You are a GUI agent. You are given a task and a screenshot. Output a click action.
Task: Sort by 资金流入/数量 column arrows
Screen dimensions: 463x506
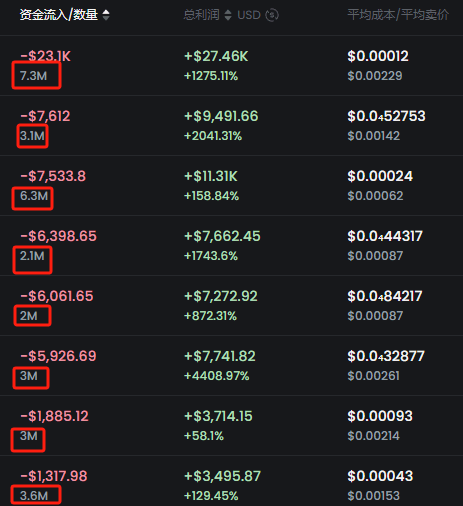click(106, 15)
